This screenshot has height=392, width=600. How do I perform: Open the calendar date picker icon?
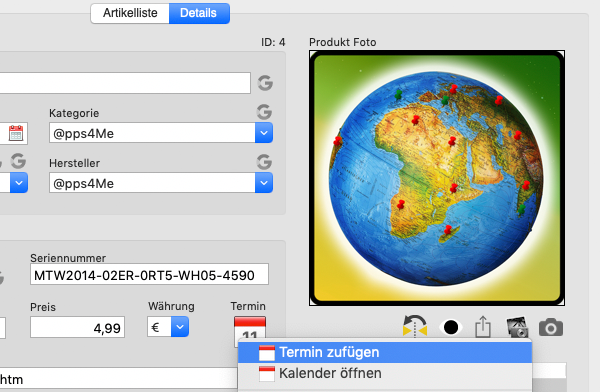pyautogui.click(x=16, y=133)
